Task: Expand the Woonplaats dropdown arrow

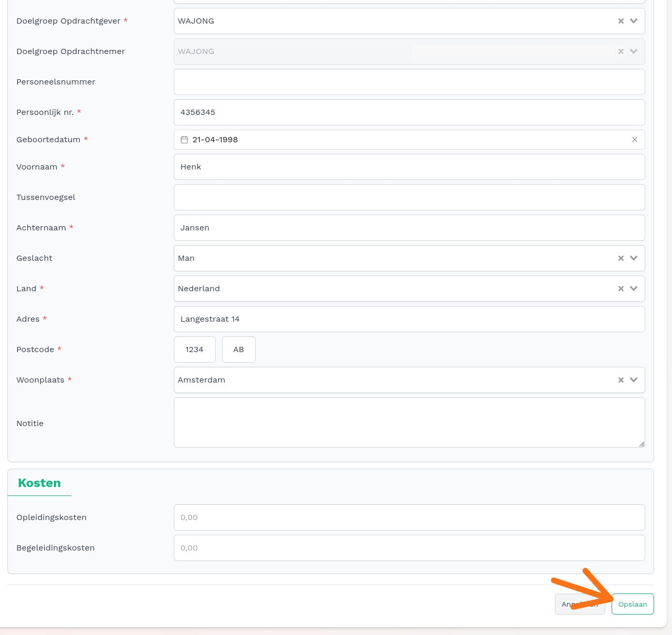Action: (634, 380)
